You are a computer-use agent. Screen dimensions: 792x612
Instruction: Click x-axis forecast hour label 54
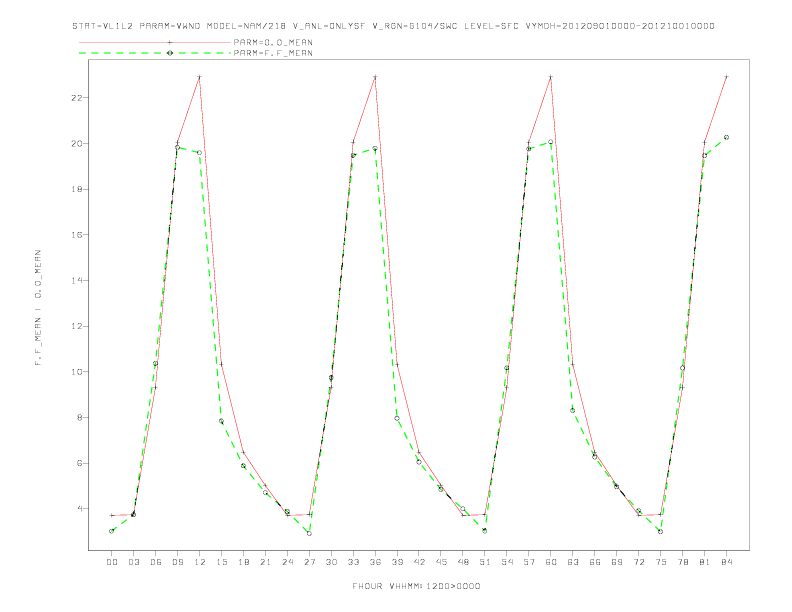[x=507, y=562]
